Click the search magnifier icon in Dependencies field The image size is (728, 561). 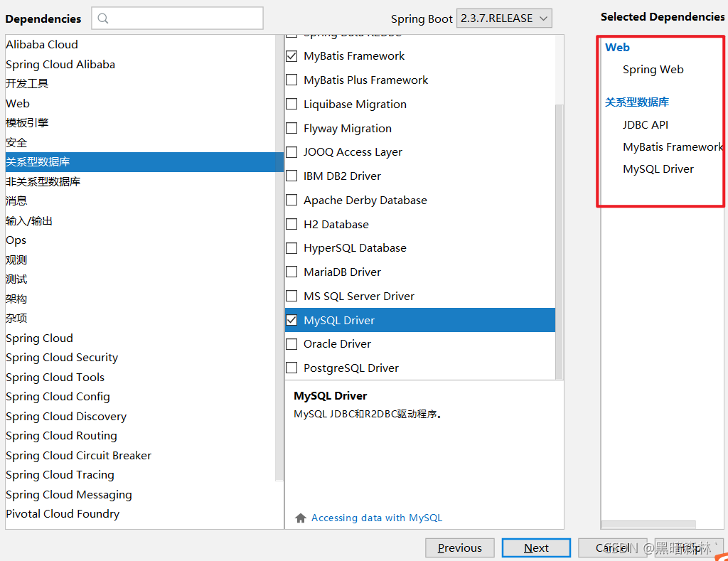pyautogui.click(x=103, y=18)
